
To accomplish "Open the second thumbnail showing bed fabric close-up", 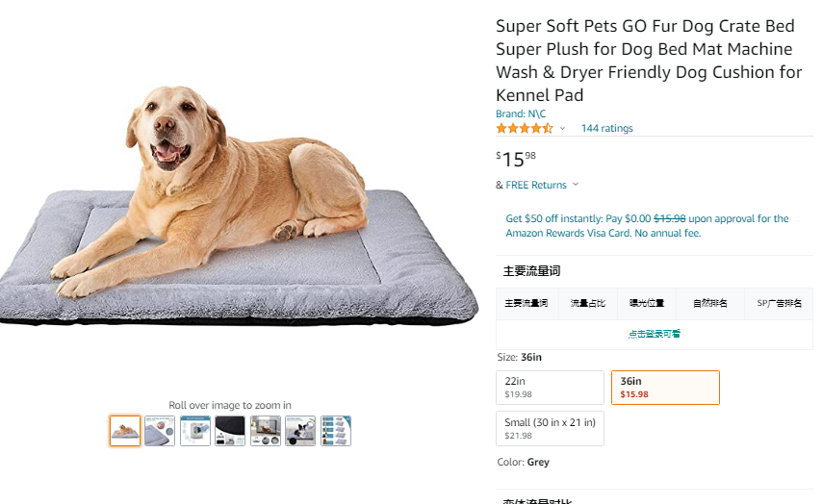I will (x=160, y=431).
